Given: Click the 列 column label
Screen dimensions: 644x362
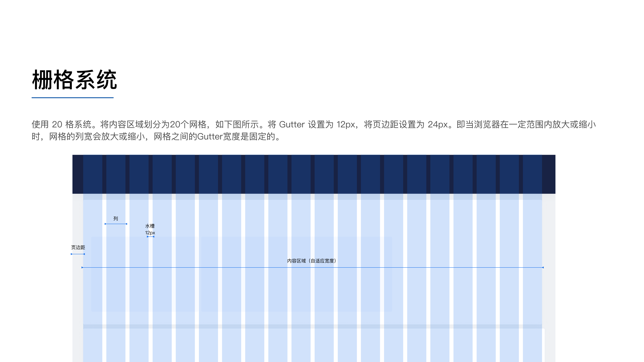Looking at the screenshot, I should click(116, 219).
